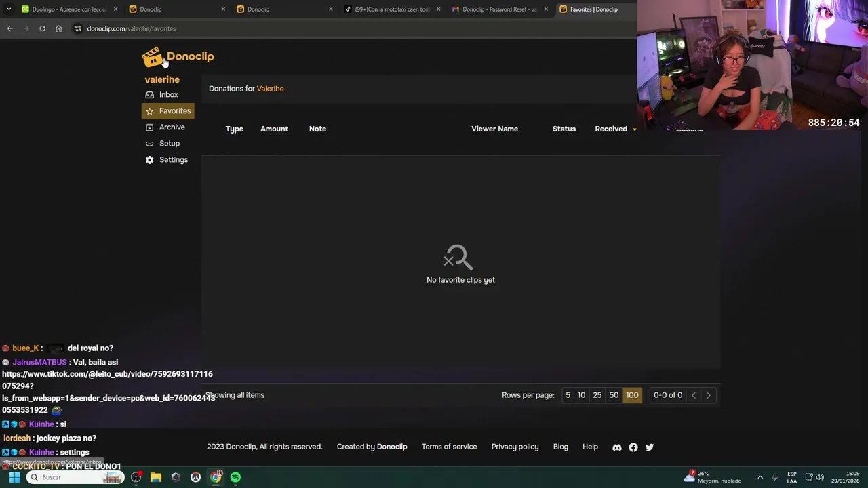Click the Inbox envelope icon
The height and width of the screenshot is (488, 868).
[150, 95]
